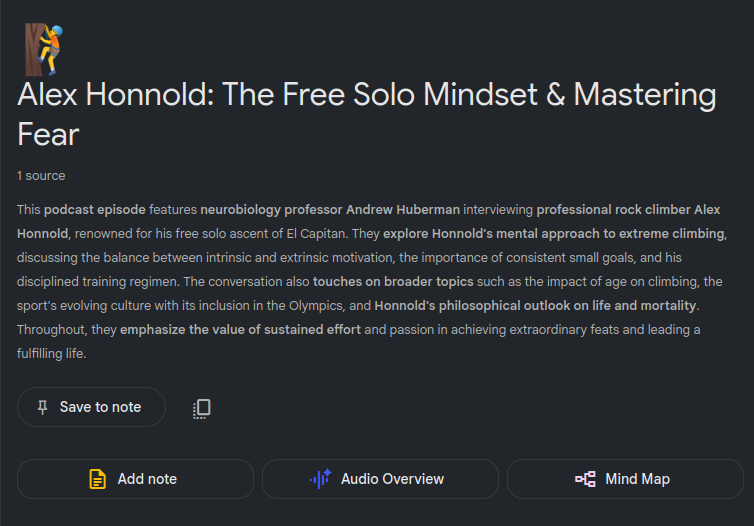Click "Honnold's philosophical outlook on life" text
Image resolution: width=754 pixels, height=526 pixels.
click(520, 306)
